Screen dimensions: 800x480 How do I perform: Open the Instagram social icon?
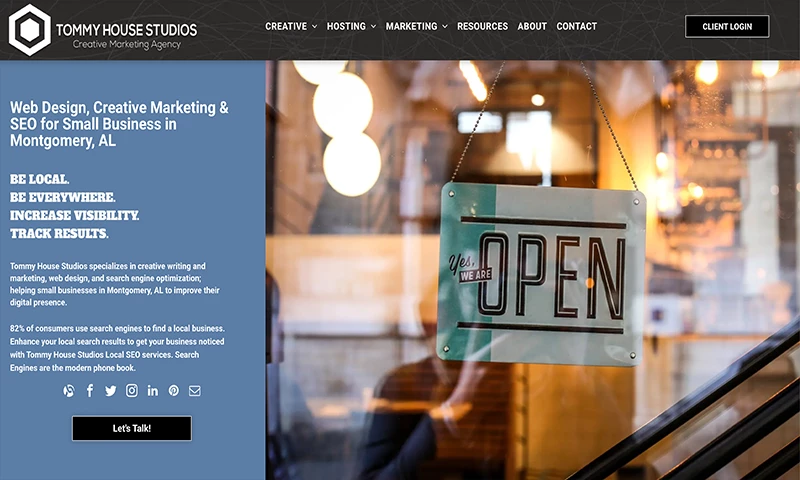click(132, 391)
